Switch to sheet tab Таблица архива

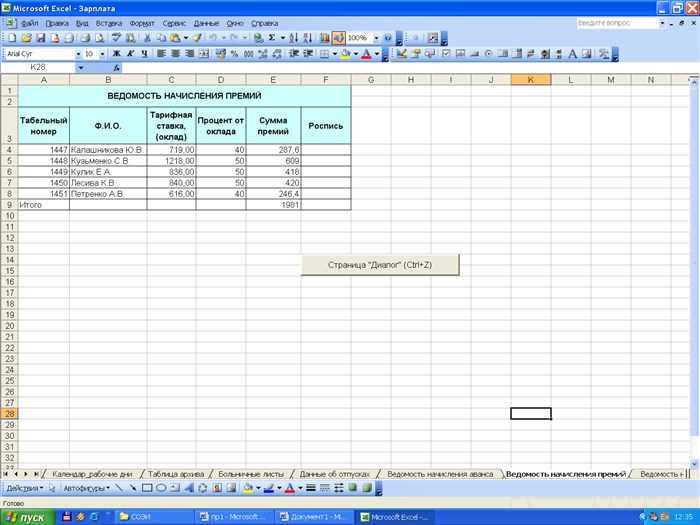176,474
